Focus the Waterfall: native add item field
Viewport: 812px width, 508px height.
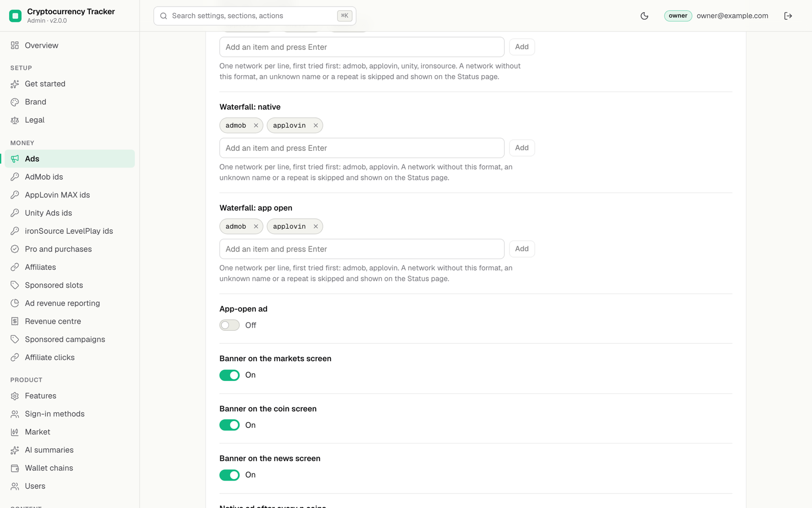(362, 148)
